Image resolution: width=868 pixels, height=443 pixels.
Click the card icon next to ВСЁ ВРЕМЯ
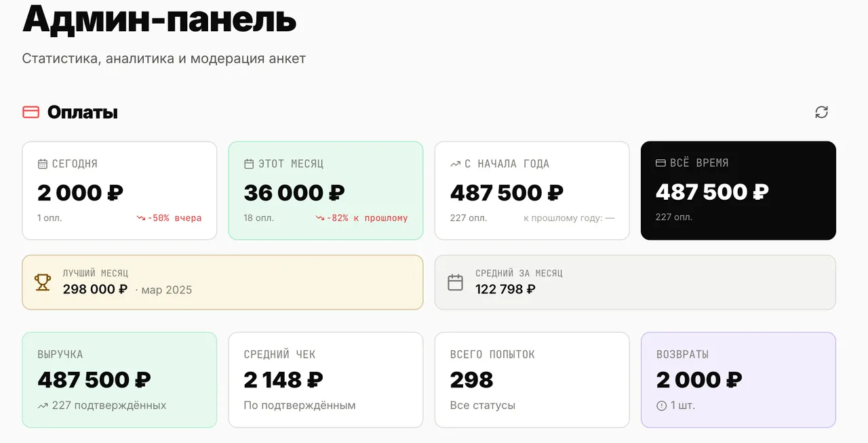click(x=660, y=163)
